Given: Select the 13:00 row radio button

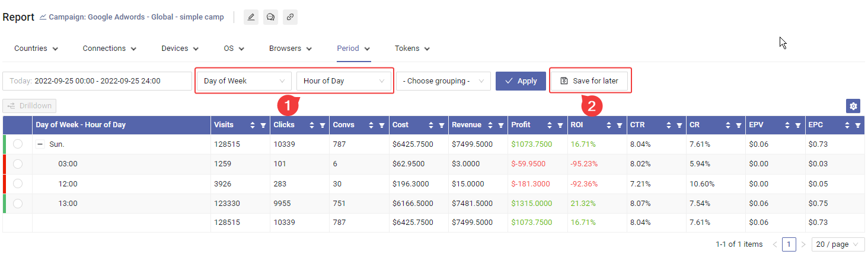Looking at the screenshot, I should point(18,204).
